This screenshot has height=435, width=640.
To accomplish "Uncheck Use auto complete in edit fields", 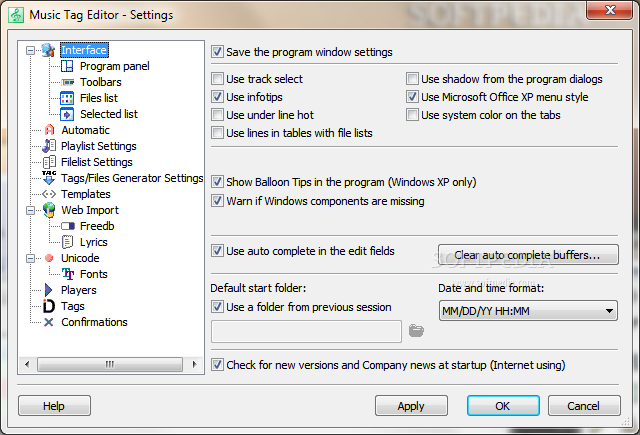I will [x=218, y=251].
